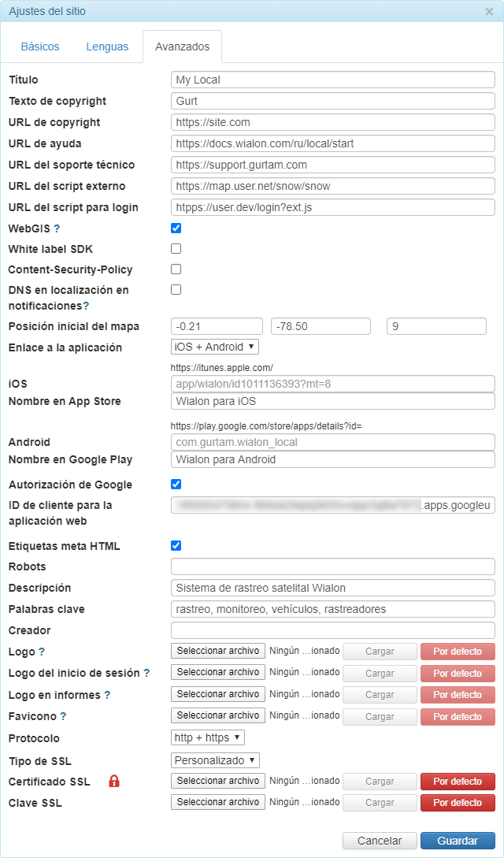Expand the Protocolo dropdown
504x858 pixels.
(x=208, y=738)
